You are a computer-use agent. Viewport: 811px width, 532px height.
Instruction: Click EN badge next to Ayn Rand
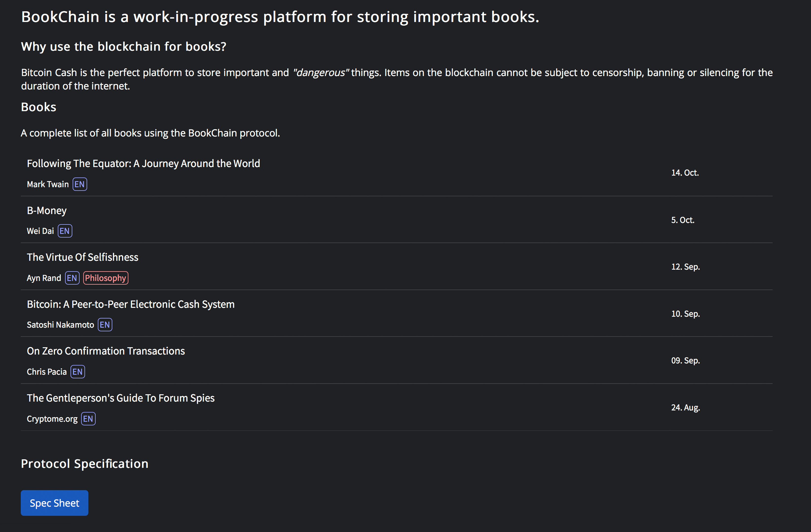click(72, 278)
